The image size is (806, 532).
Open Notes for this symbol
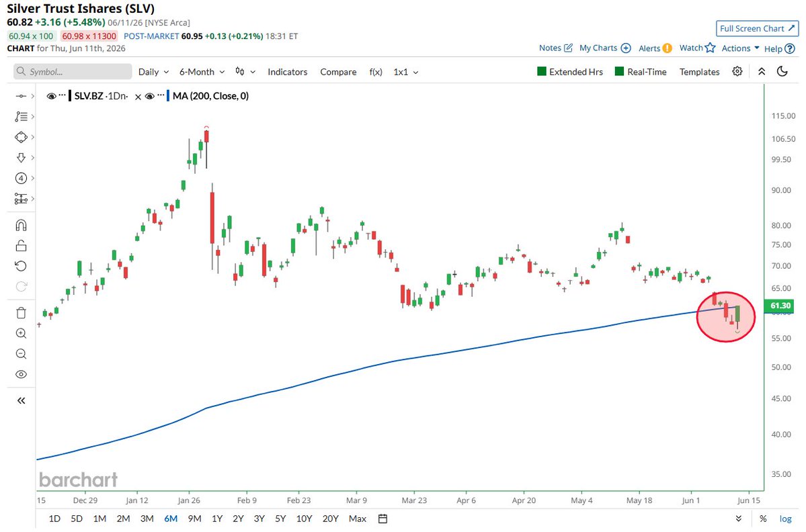pyautogui.click(x=556, y=48)
